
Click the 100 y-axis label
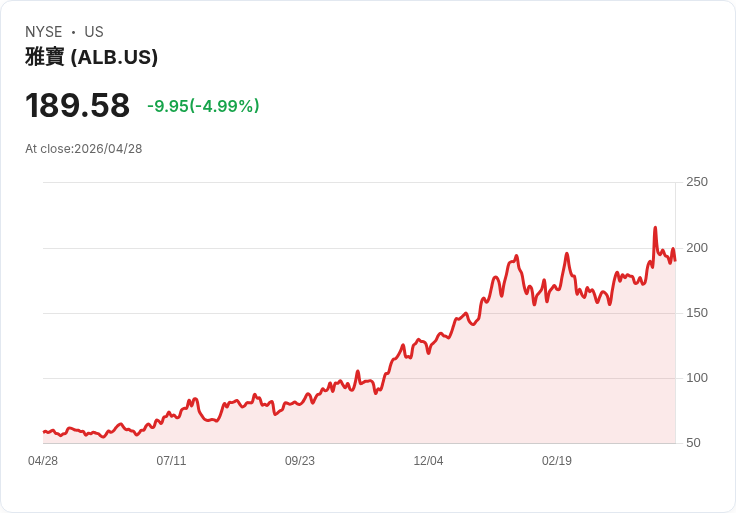697,378
